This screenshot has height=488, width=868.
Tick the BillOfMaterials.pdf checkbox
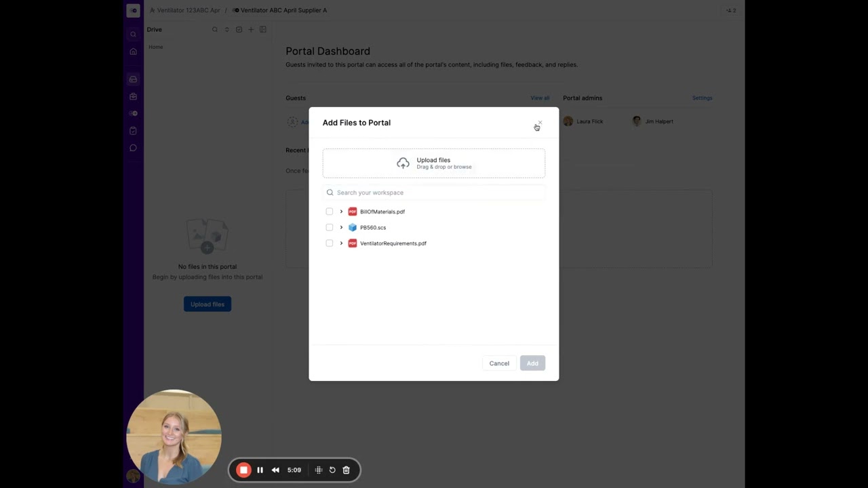330,211
